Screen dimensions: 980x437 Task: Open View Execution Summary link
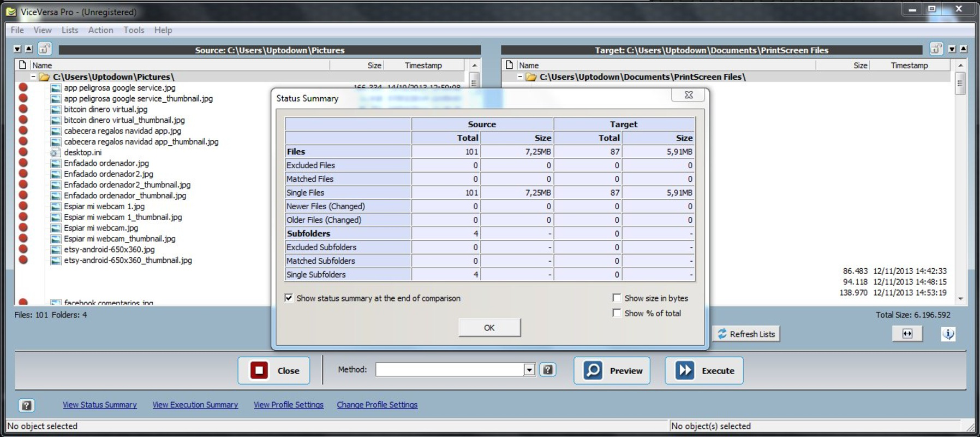click(x=195, y=405)
